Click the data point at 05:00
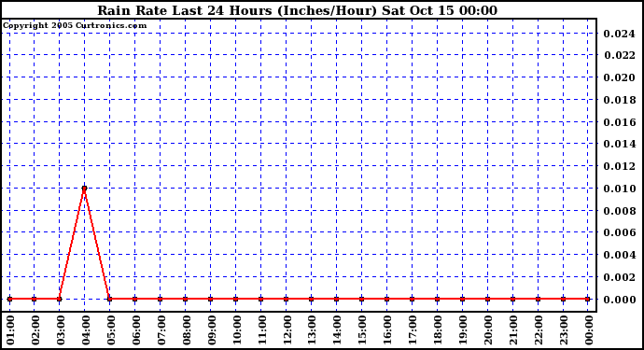 [x=109, y=299]
